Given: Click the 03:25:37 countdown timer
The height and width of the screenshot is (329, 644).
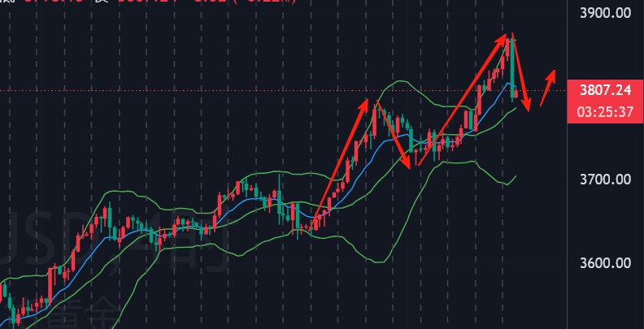Looking at the screenshot, I should pos(605,112).
